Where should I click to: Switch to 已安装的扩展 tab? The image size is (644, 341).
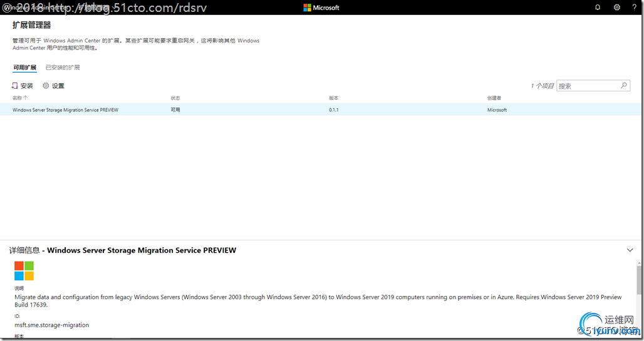coord(63,68)
